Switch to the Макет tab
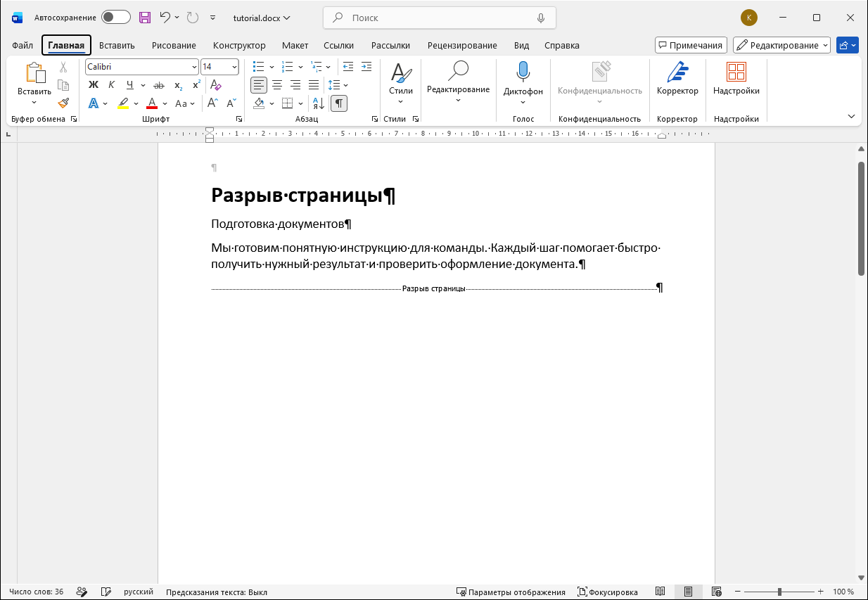This screenshot has width=868, height=600. (x=295, y=45)
